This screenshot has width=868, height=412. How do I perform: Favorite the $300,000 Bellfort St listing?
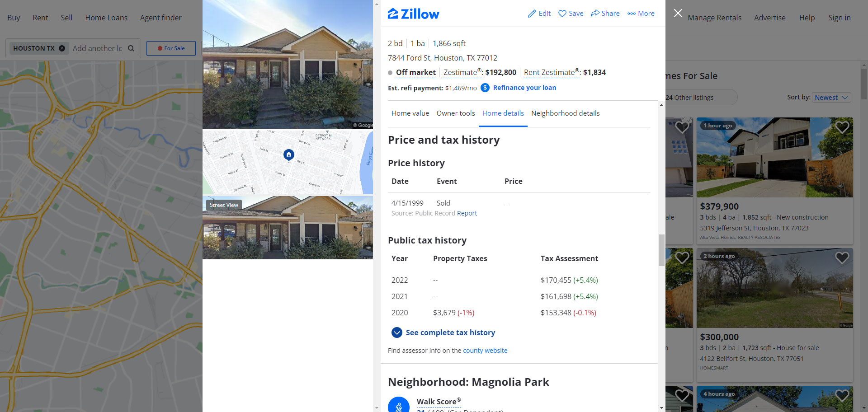pos(842,257)
